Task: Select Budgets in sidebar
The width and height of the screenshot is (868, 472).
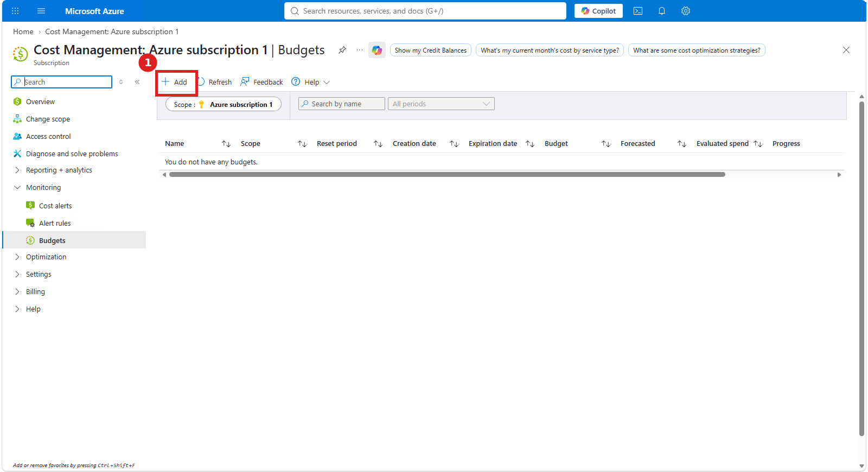Action: click(x=74, y=240)
